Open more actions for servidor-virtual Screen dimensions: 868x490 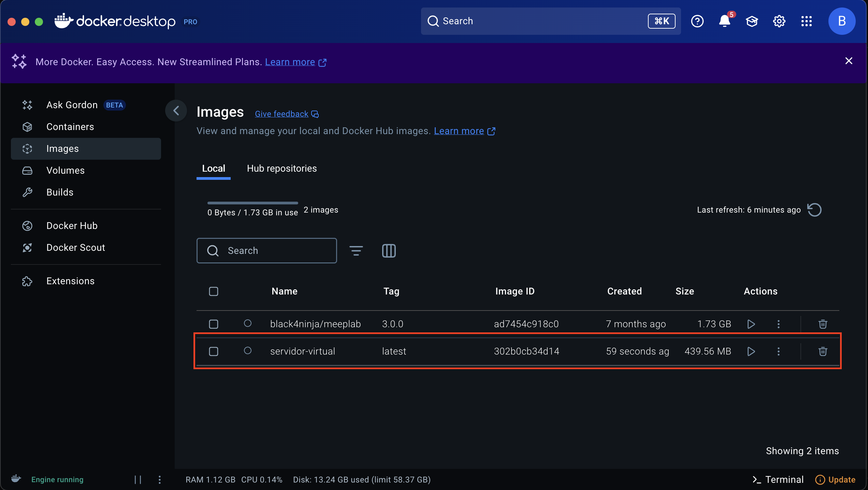tap(778, 351)
